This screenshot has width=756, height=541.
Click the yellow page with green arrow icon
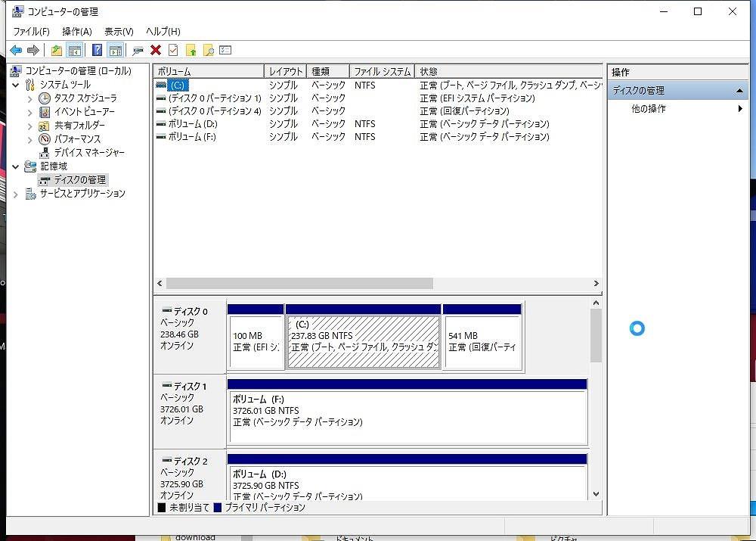[x=191, y=50]
